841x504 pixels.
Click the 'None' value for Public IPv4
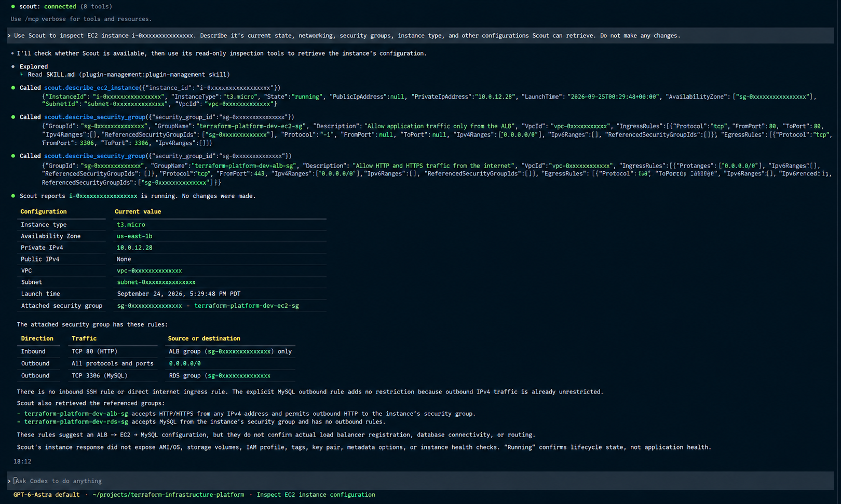(124, 259)
